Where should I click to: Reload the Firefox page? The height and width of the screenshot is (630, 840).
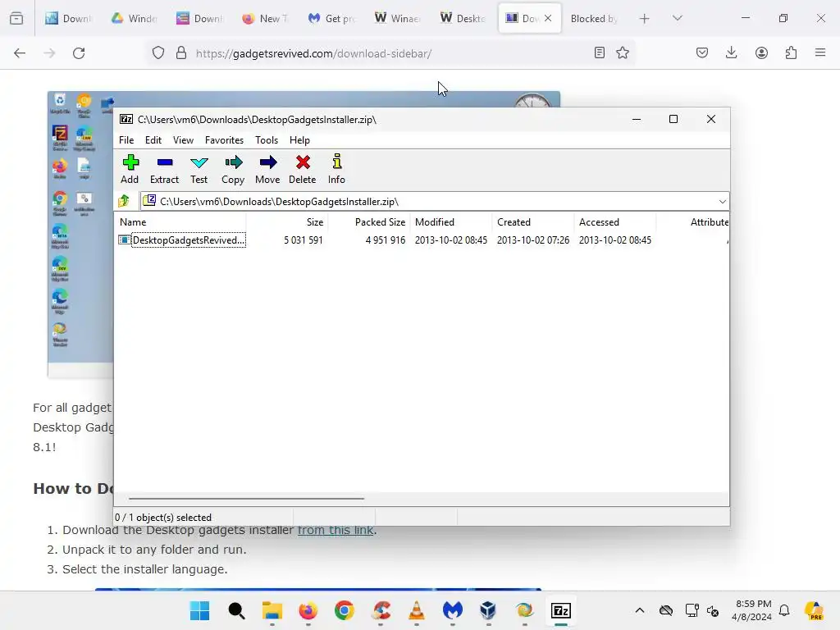click(79, 53)
